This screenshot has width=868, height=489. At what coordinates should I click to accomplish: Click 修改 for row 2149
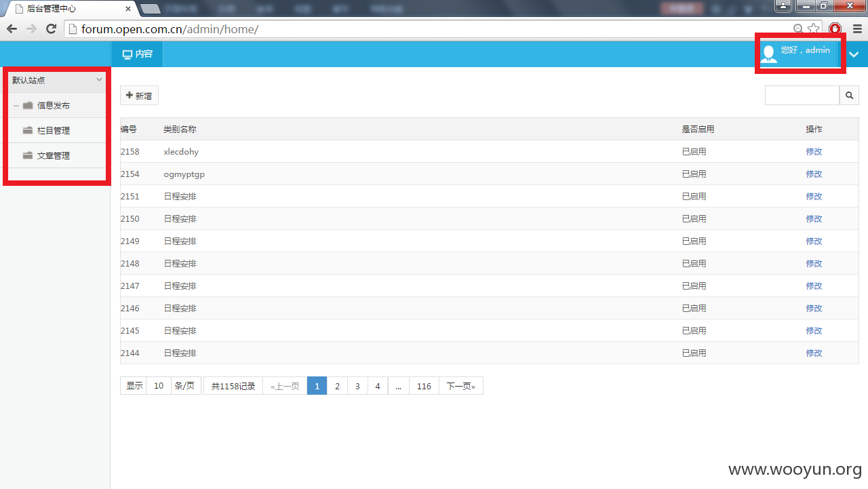coord(814,241)
